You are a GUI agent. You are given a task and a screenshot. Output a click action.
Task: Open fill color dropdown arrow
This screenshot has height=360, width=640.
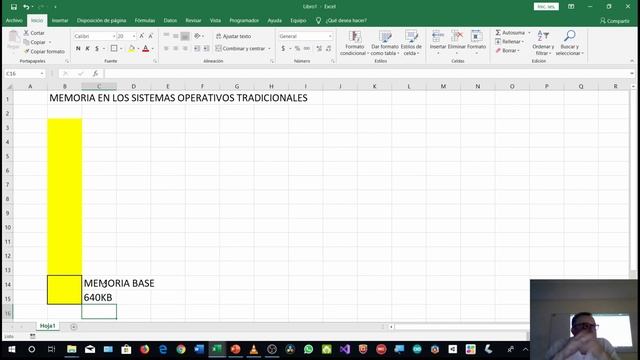click(138, 49)
